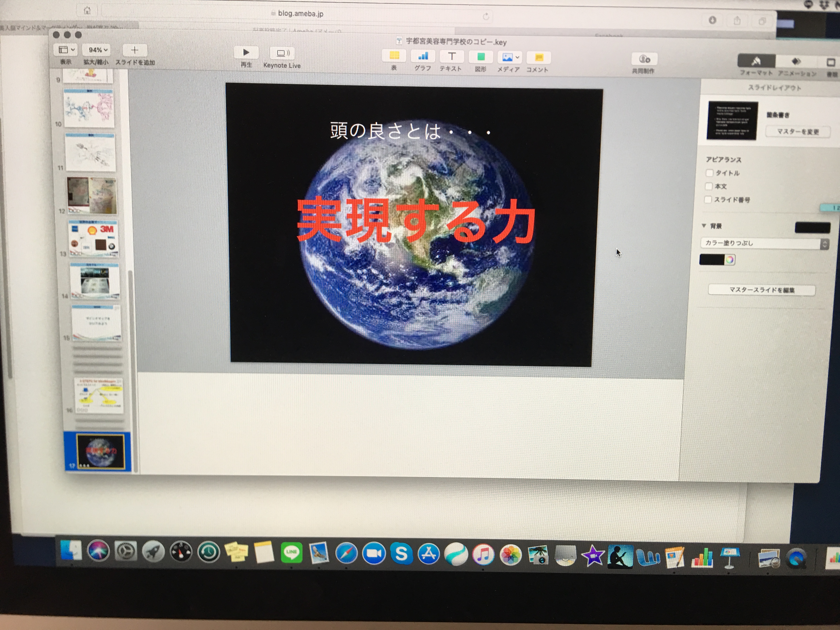Open the 表示 view options dropdown

click(x=66, y=50)
